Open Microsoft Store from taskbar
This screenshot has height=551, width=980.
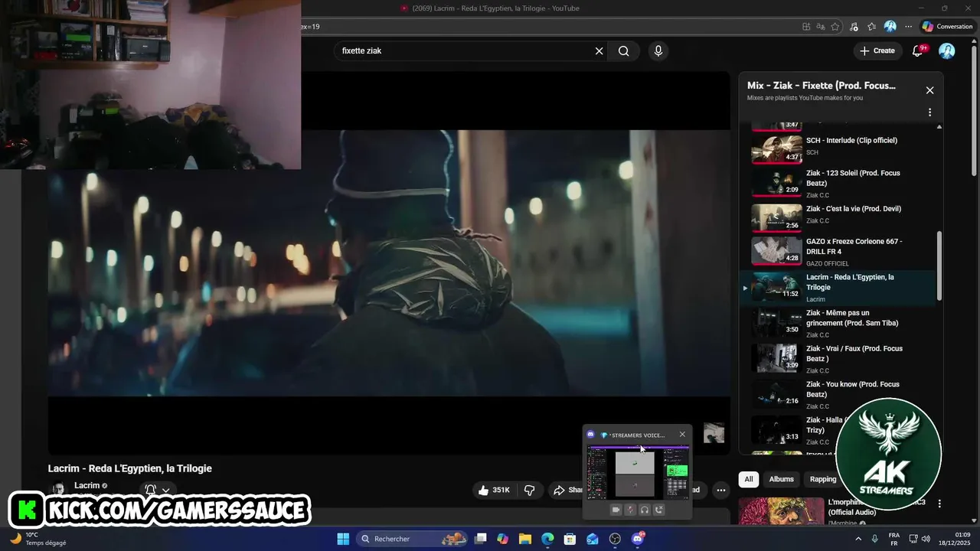coord(570,539)
